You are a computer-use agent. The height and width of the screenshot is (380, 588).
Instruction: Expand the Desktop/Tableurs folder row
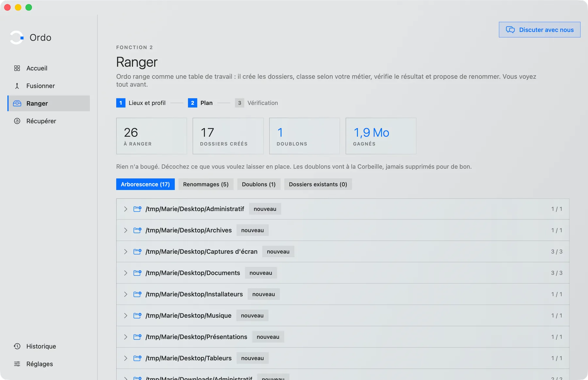[x=125, y=358]
